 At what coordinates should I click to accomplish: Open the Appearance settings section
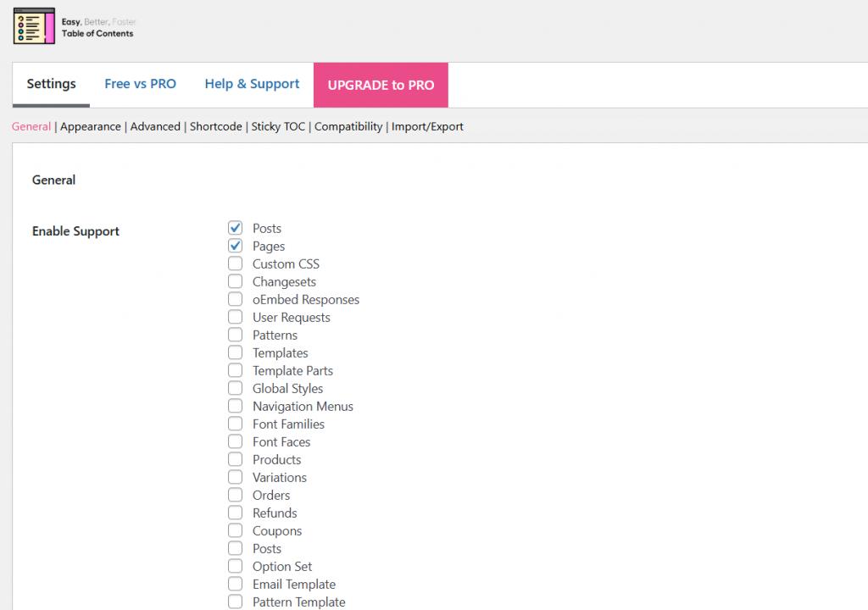90,125
